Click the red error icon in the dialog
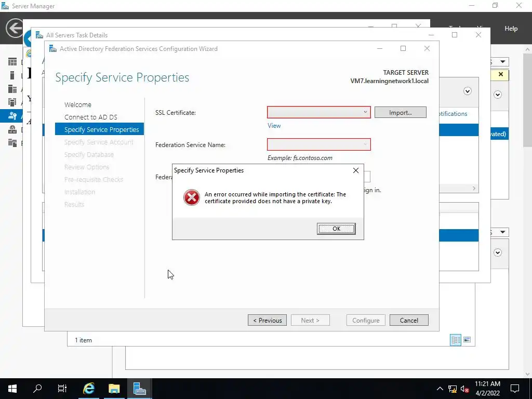 (192, 197)
